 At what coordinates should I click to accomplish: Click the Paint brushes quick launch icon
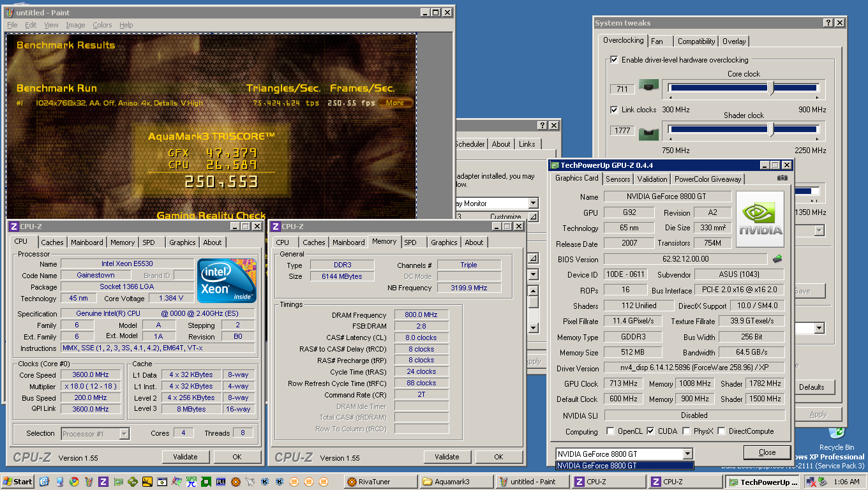coord(88,482)
